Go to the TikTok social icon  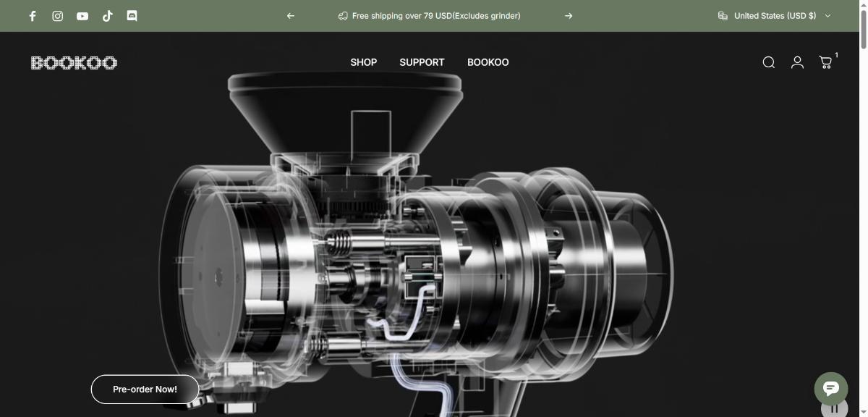click(x=107, y=16)
